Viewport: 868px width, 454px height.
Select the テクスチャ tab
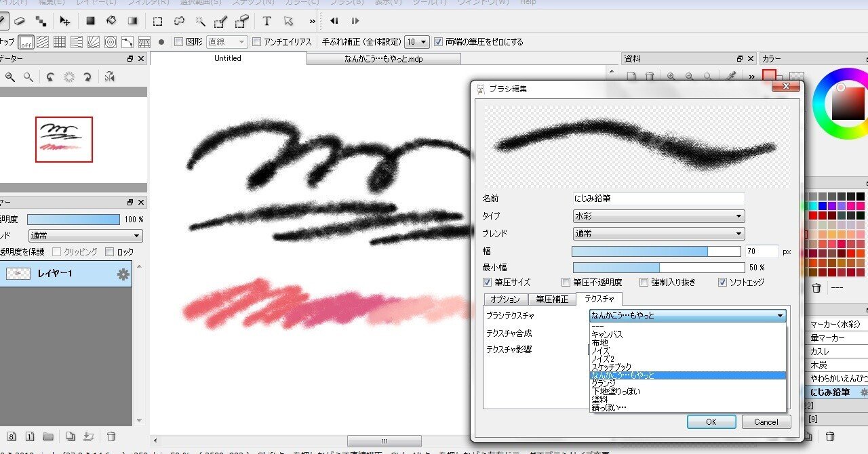599,299
